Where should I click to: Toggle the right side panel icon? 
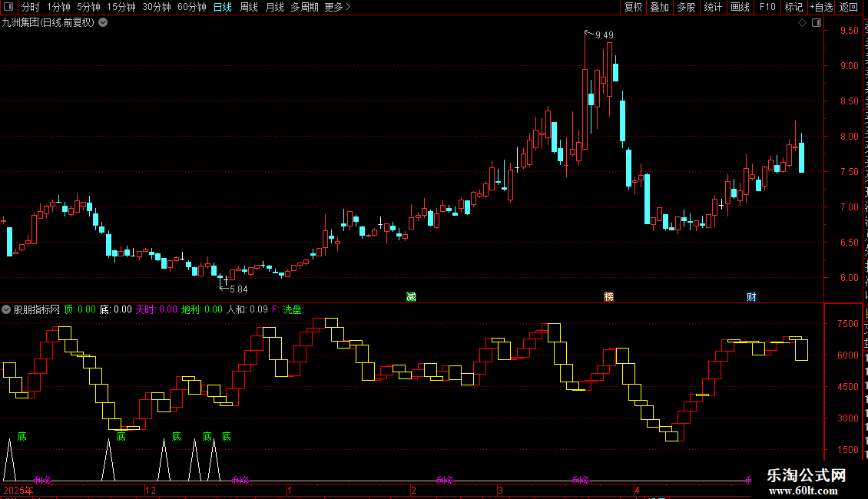(817, 23)
